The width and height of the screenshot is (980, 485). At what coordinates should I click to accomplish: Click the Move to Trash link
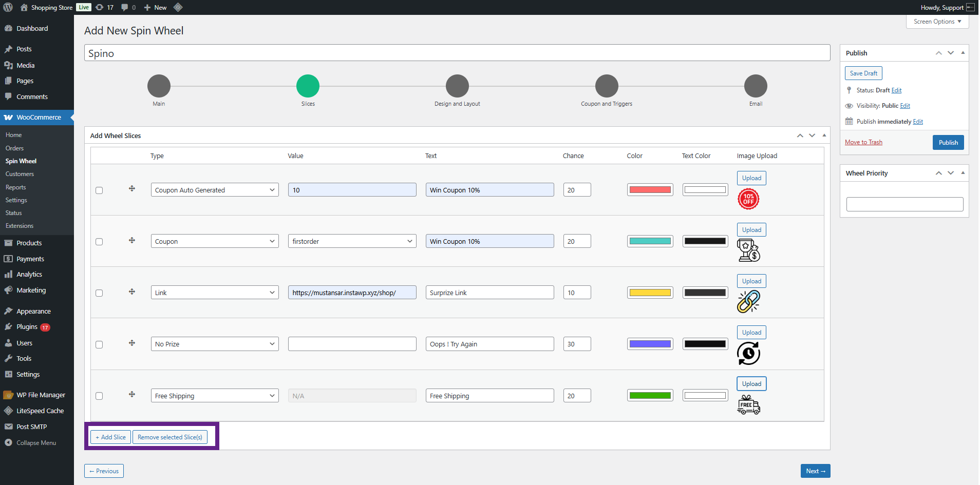pyautogui.click(x=863, y=142)
